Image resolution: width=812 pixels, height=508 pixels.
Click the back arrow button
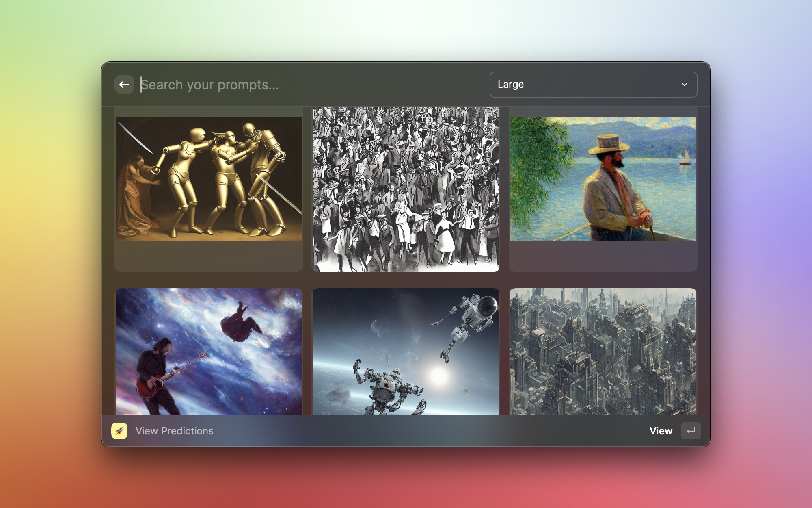click(x=124, y=85)
